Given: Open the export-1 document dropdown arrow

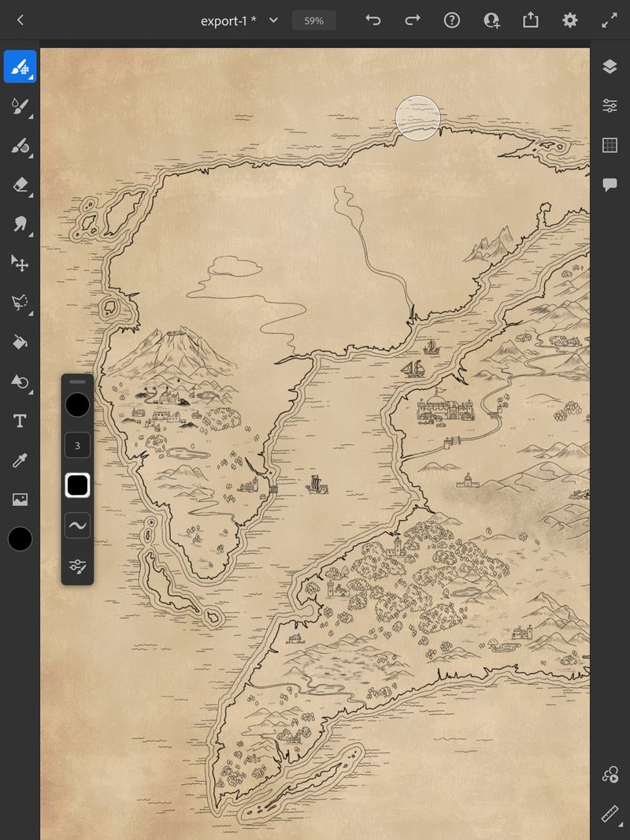Looking at the screenshot, I should pyautogui.click(x=273, y=20).
